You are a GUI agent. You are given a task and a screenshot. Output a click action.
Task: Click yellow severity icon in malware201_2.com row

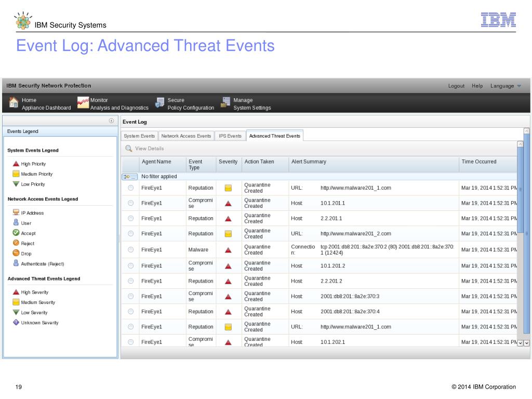[229, 234]
